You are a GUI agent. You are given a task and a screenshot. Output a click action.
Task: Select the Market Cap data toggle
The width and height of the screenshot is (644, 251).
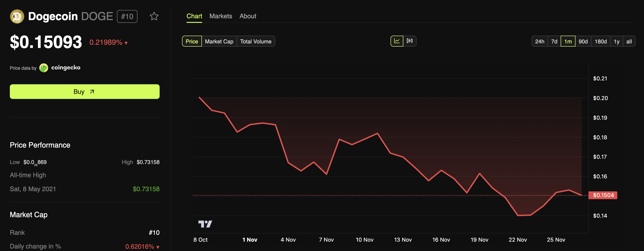click(219, 42)
